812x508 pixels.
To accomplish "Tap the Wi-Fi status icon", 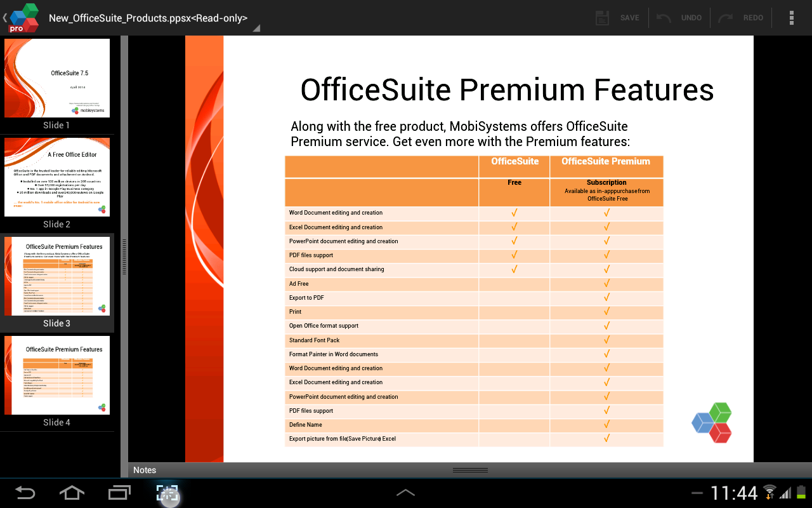I will (769, 492).
